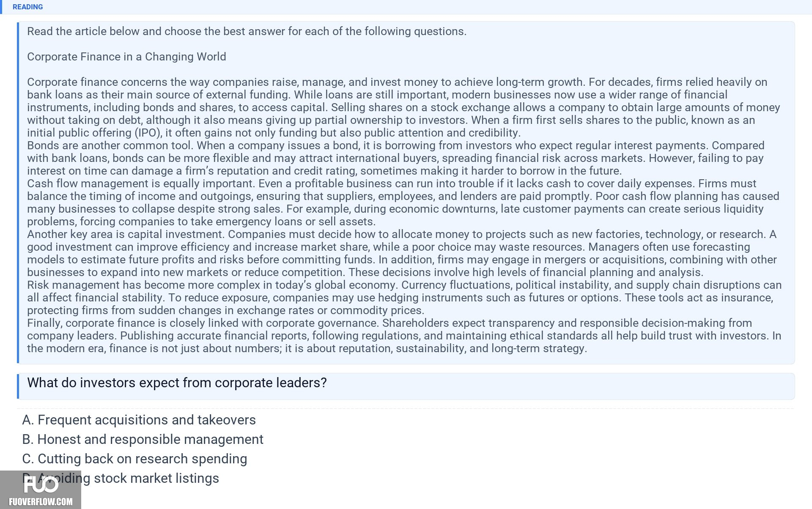
Task: Click the paragraph starting with Bonds are another
Action: [395, 158]
